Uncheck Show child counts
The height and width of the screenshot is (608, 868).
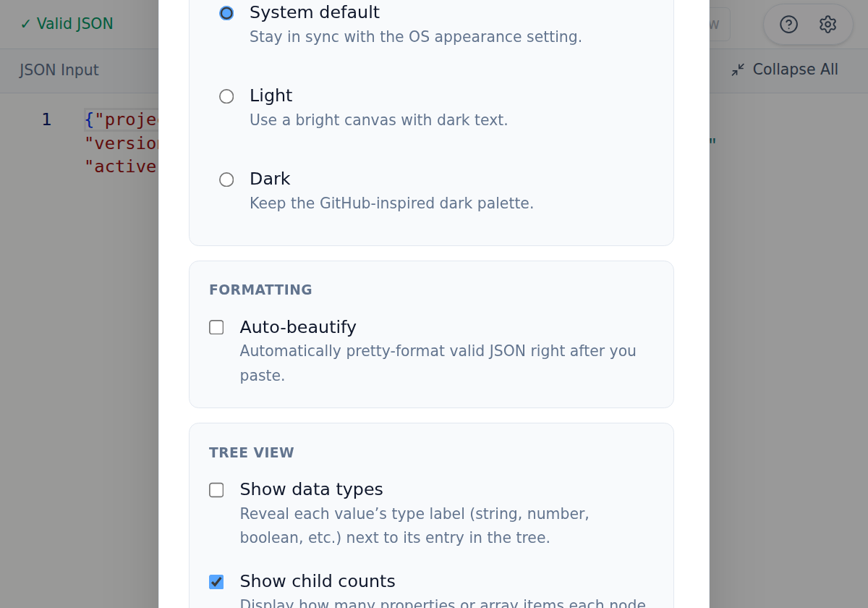(x=216, y=581)
